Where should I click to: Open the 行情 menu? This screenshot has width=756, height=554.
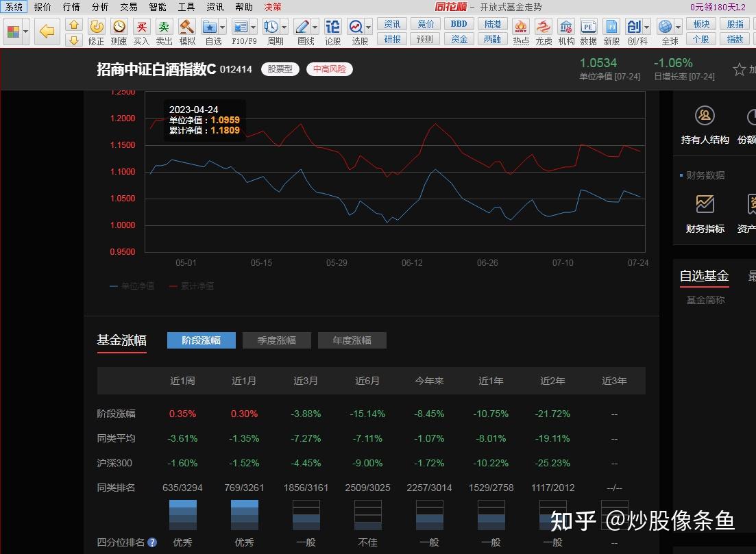click(x=71, y=7)
